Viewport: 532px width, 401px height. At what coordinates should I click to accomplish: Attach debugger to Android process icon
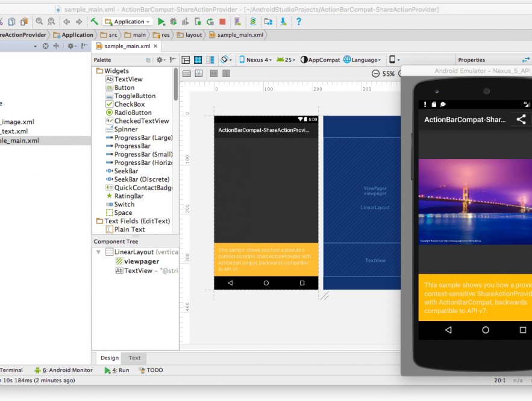pos(198,22)
